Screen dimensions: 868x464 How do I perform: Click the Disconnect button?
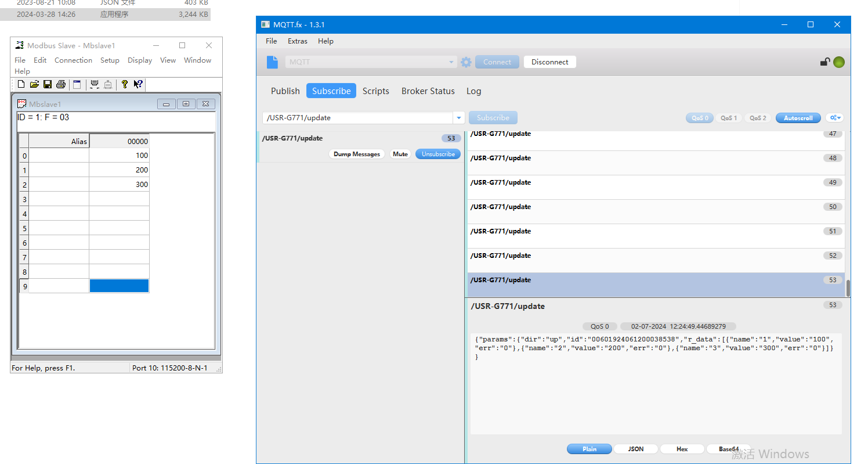click(549, 62)
